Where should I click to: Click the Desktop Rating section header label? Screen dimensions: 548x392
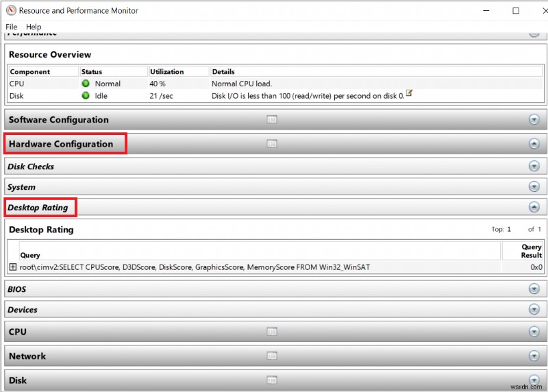[x=38, y=208]
